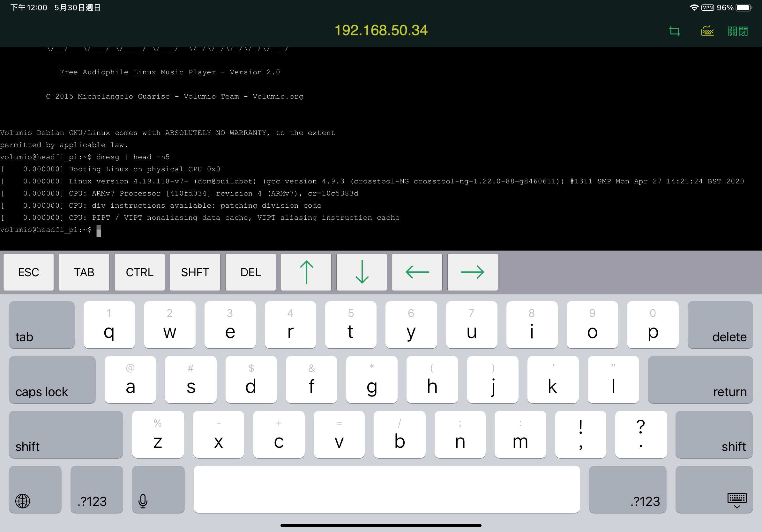Tap the s key
Screen dimensions: 762x532
(191, 380)
